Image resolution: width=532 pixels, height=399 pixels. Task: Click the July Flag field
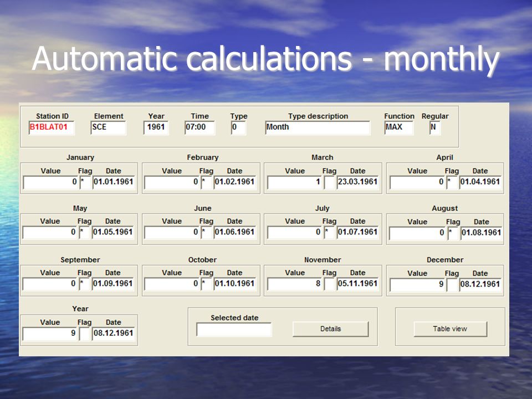coord(329,232)
